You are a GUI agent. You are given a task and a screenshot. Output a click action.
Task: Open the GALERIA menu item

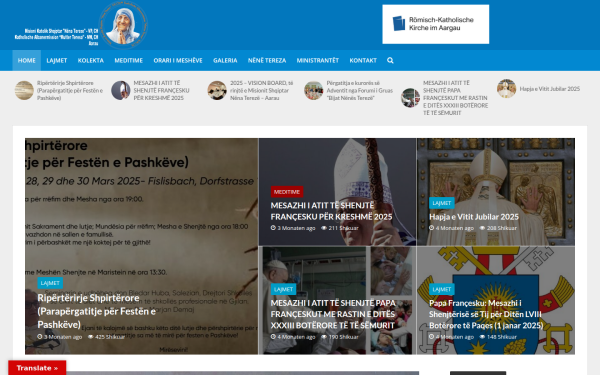point(225,60)
